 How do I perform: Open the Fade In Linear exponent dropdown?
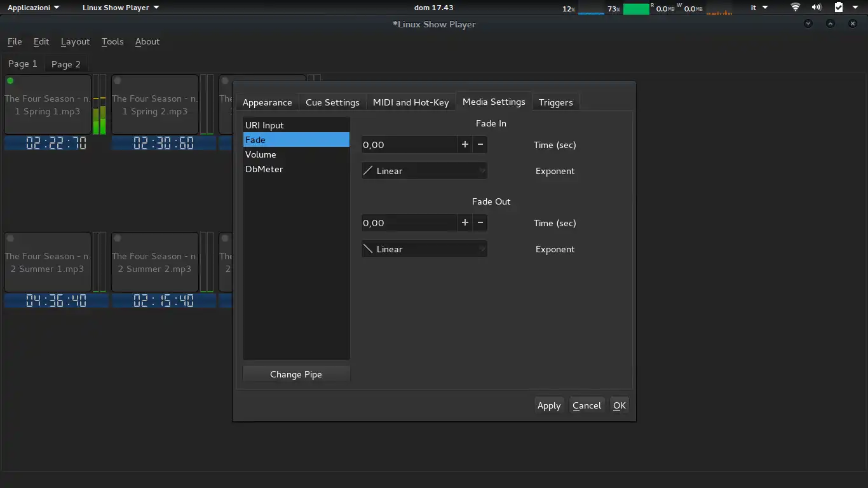[424, 171]
